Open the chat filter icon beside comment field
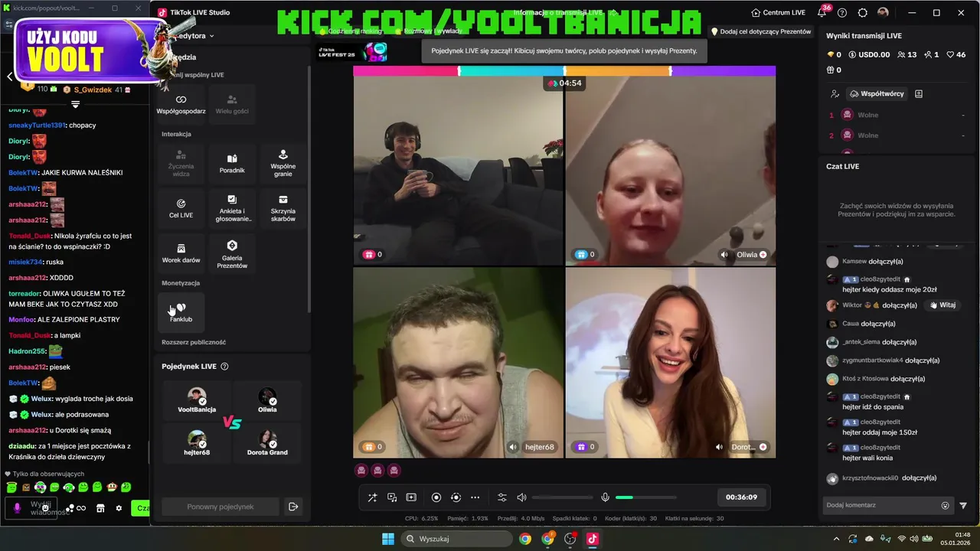Image resolution: width=980 pixels, height=551 pixels. 963,505
